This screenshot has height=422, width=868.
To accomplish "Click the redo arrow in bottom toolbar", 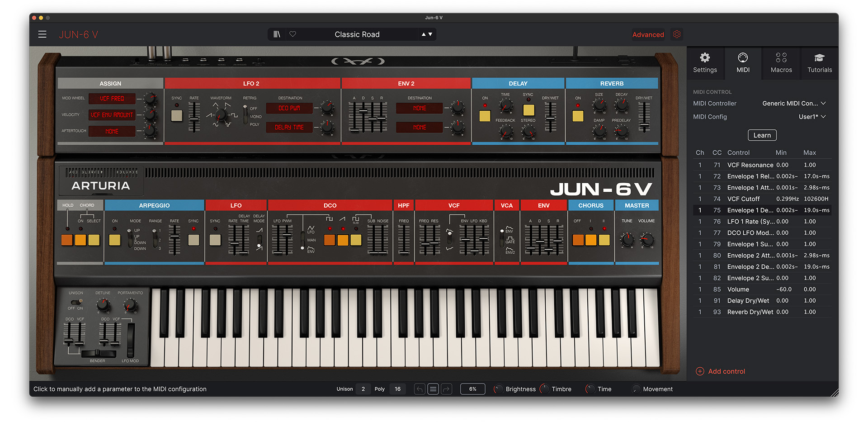I will (447, 389).
